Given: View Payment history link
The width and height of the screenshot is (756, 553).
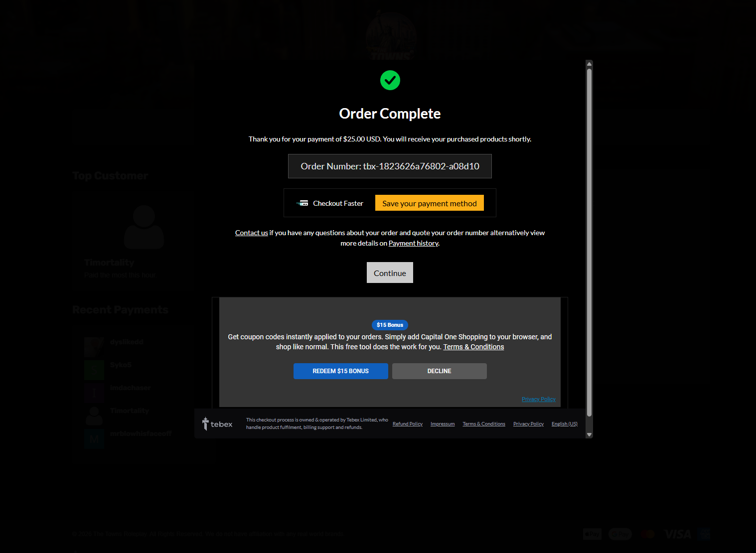Looking at the screenshot, I should (x=413, y=243).
